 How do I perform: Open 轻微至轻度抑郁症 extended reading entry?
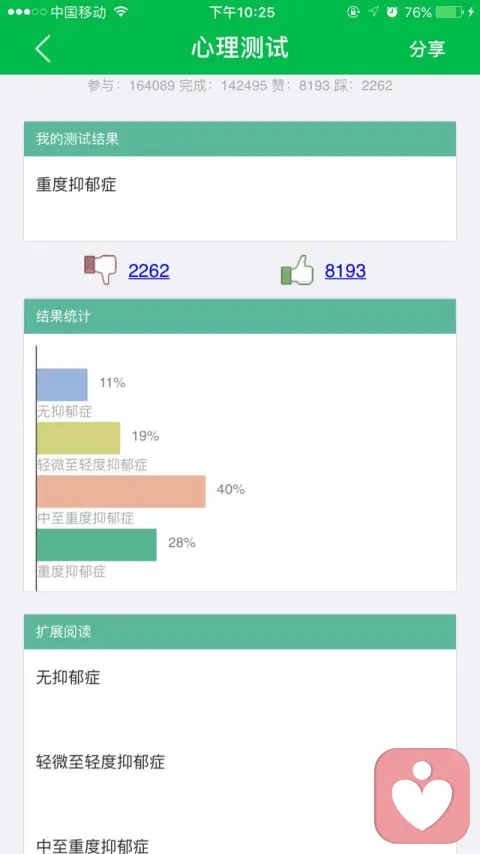[x=100, y=762]
